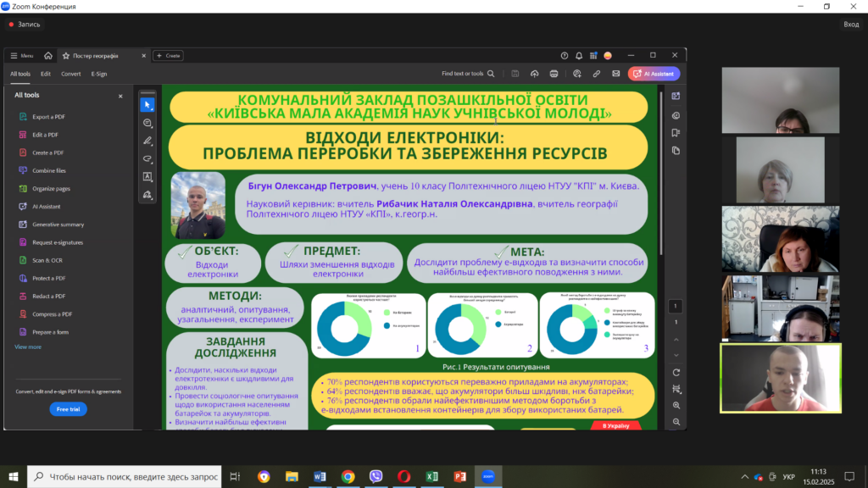Viewport: 868px width, 488px height.
Task: Select the headphone-wearing participant's video thumbnail
Action: coord(781,308)
